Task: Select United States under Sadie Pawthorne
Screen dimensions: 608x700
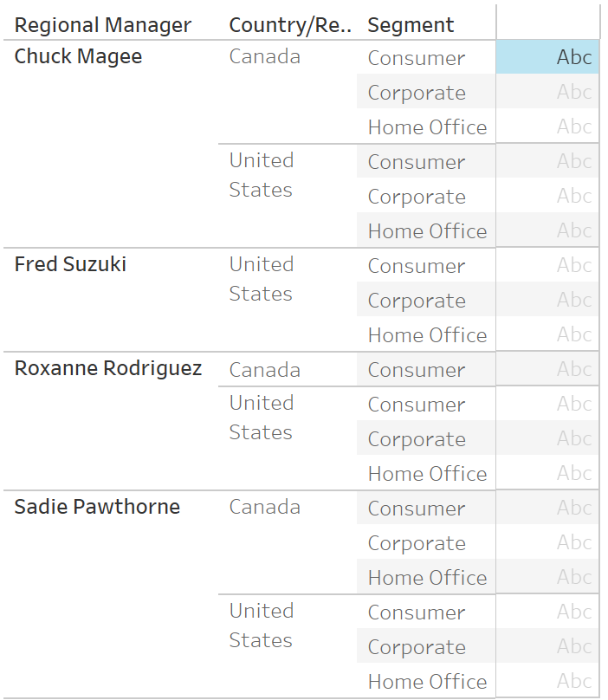Action: click(x=262, y=625)
